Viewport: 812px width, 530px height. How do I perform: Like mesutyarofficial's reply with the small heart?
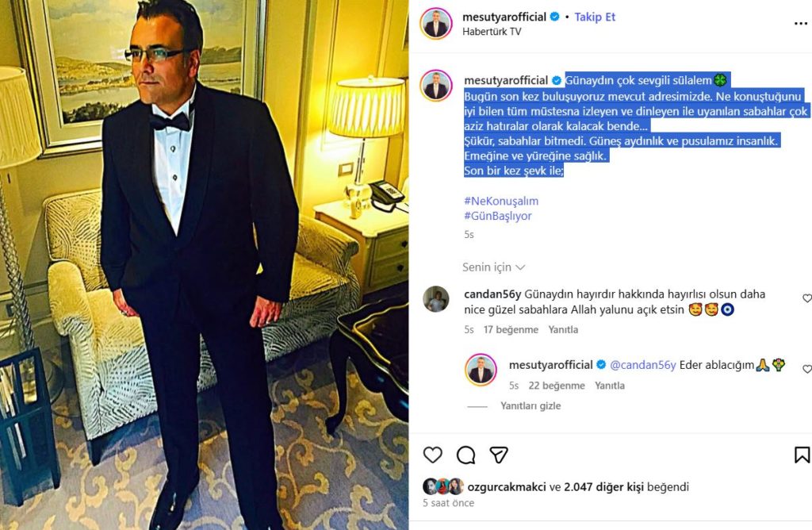pyautogui.click(x=806, y=370)
